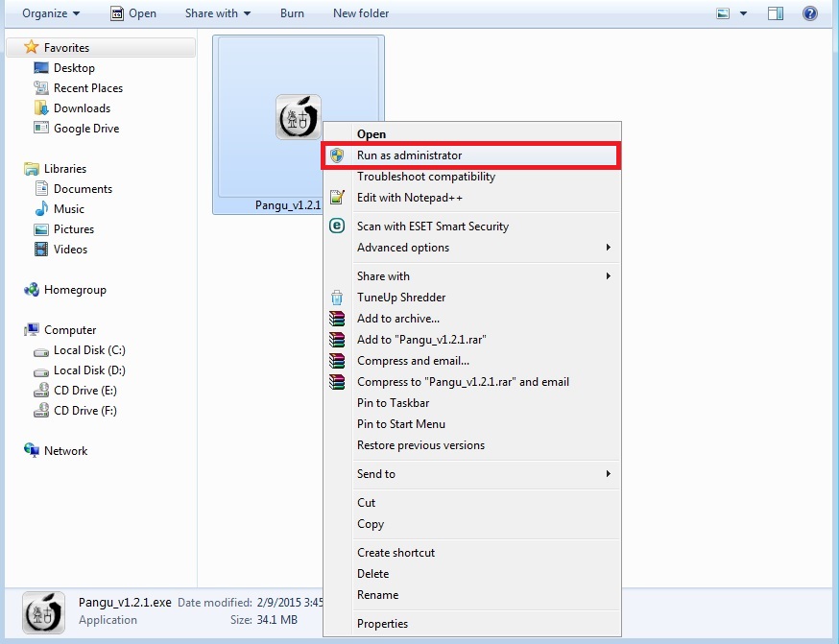Viewport: 839px width, 644px height.
Task: Select Pin to Taskbar
Action: pos(471,403)
